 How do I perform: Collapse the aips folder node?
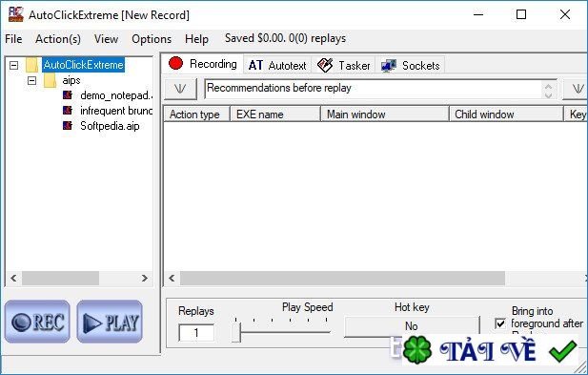[x=31, y=80]
